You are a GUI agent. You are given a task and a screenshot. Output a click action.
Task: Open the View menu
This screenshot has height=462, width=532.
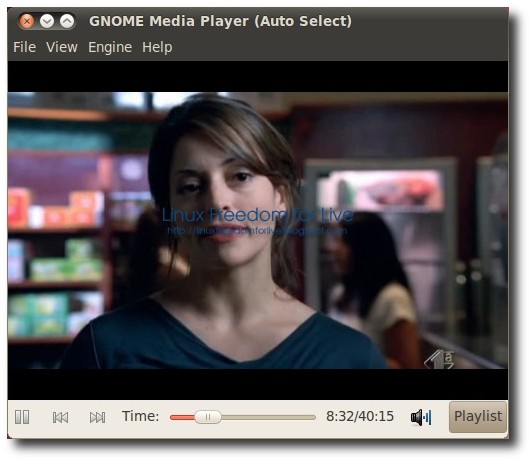tap(62, 47)
